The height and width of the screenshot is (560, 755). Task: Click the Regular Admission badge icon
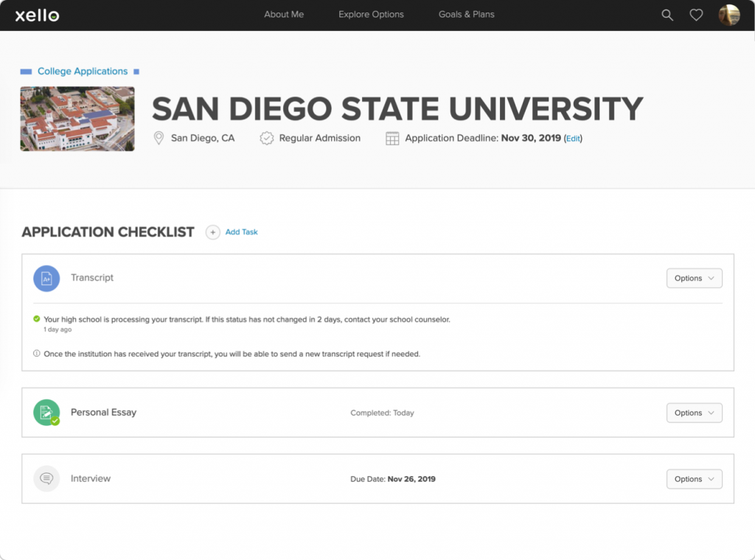click(267, 139)
